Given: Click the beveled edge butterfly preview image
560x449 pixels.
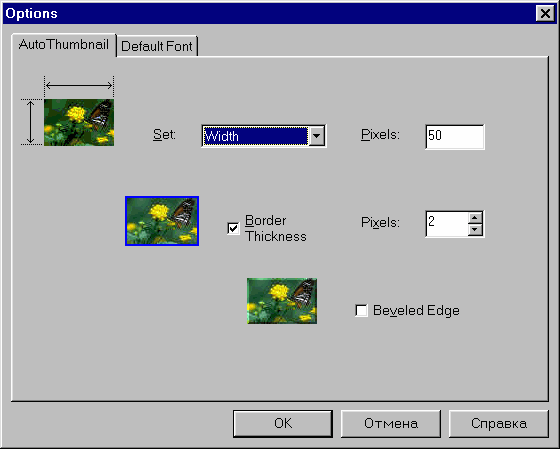Looking at the screenshot, I should (x=282, y=301).
